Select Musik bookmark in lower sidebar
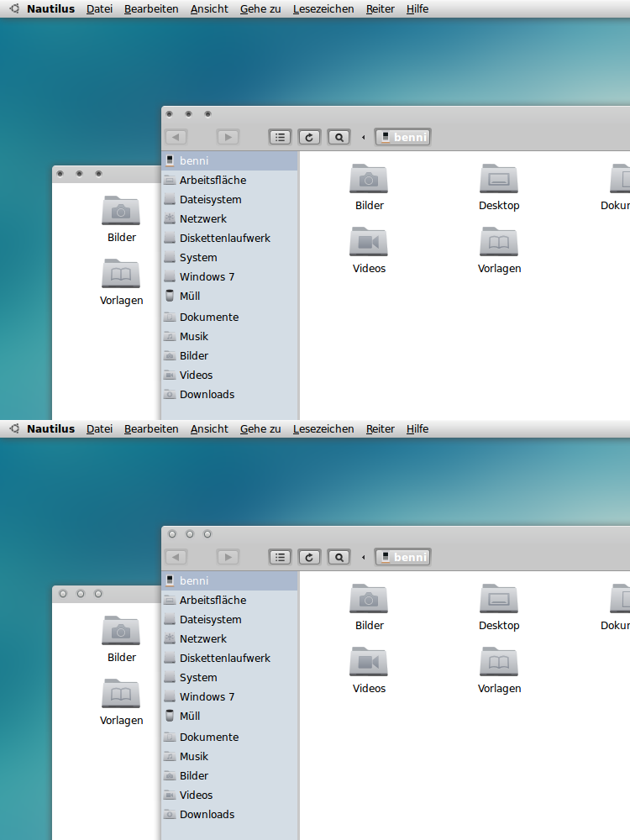Viewport: 630px width, 840px height. pos(229,757)
